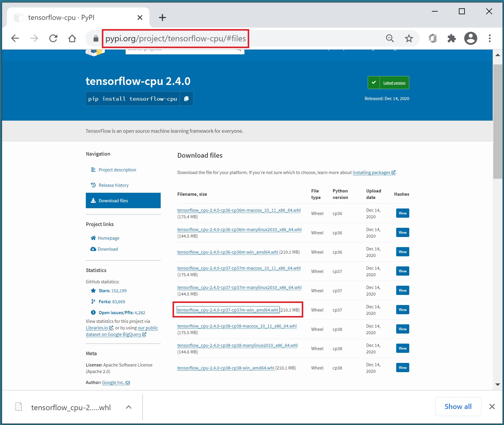
Task: Click the copy pip install command icon
Action: tap(186, 99)
